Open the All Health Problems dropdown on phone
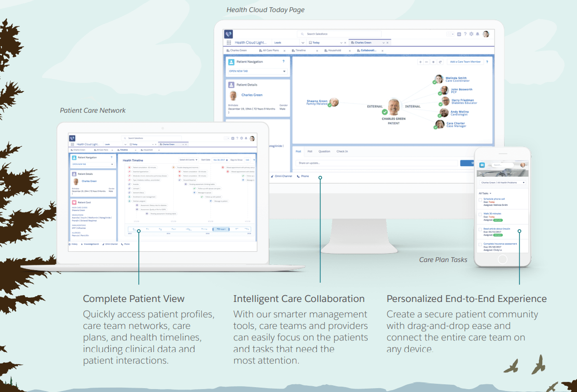 523,183
